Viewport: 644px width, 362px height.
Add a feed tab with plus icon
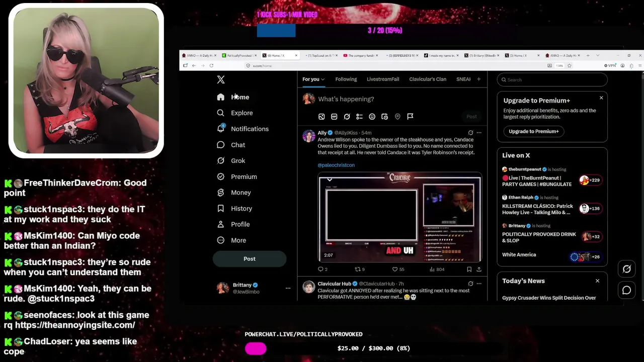tap(478, 79)
